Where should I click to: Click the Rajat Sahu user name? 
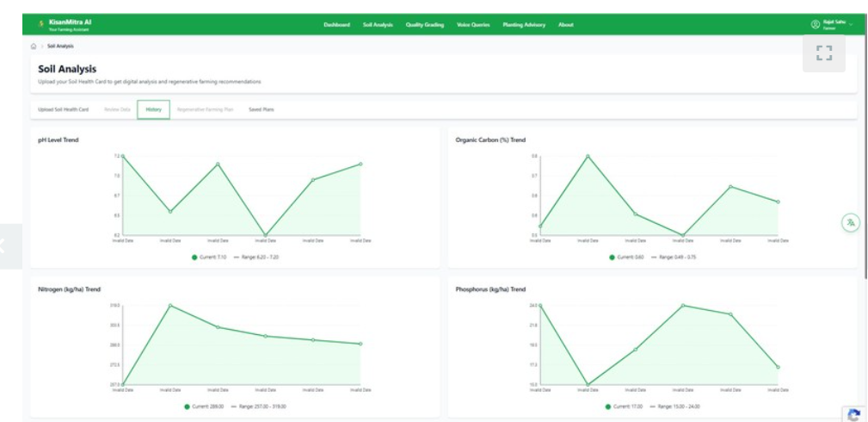[834, 22]
